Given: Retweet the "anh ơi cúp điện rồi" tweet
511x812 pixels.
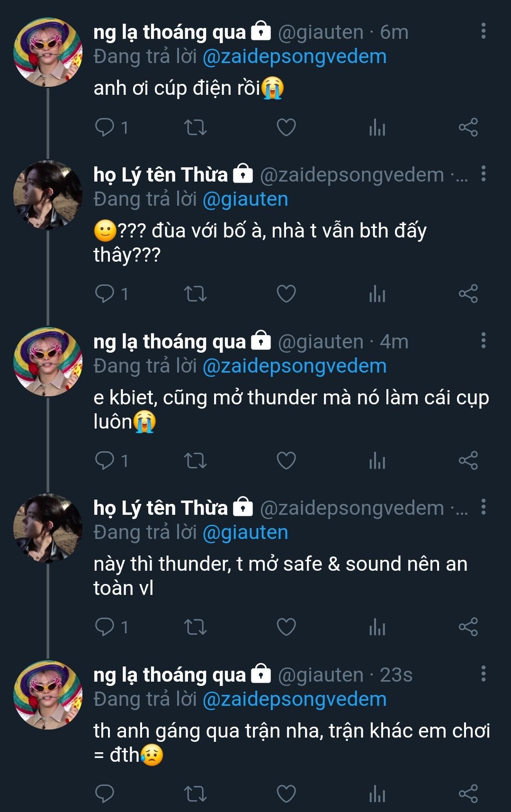Looking at the screenshot, I should 195,128.
